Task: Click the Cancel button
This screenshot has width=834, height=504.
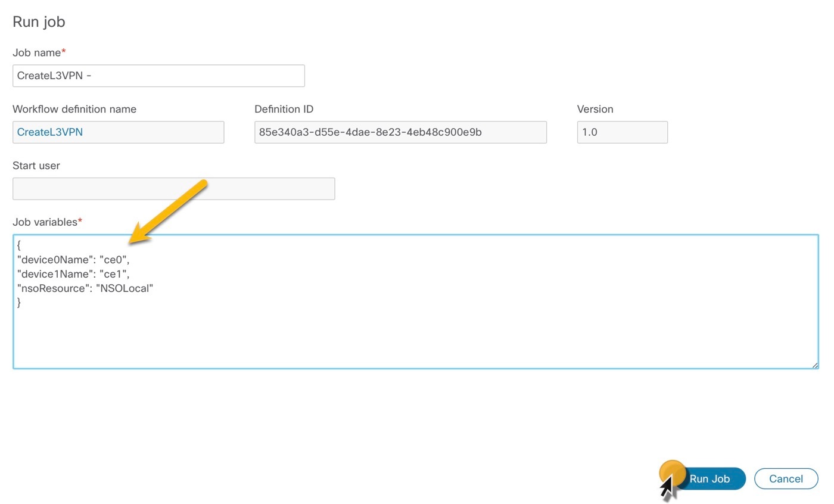Action: 786,478
